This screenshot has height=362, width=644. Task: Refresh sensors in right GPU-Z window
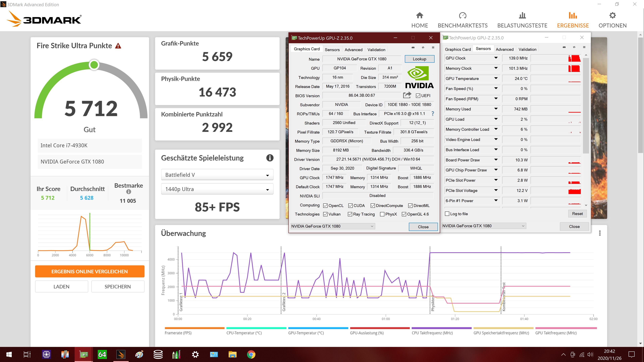coord(574,47)
